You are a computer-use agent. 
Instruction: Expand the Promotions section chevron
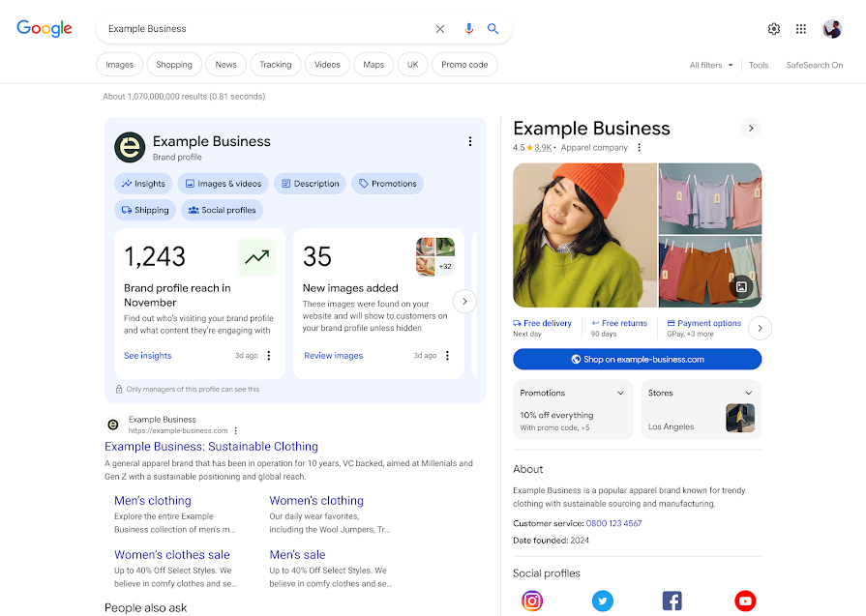tap(620, 393)
